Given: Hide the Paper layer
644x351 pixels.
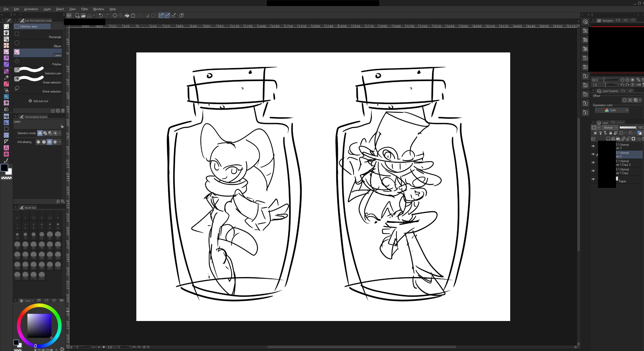Looking at the screenshot, I should pyautogui.click(x=593, y=179).
